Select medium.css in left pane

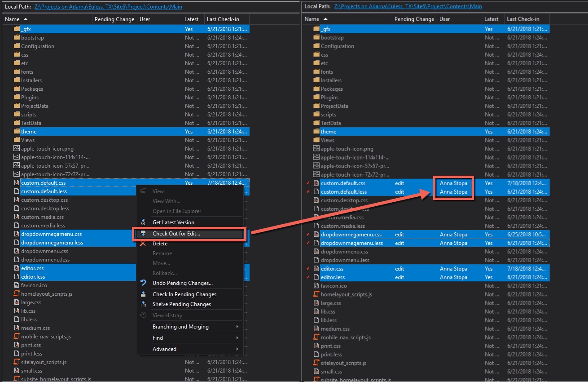pyautogui.click(x=35, y=328)
